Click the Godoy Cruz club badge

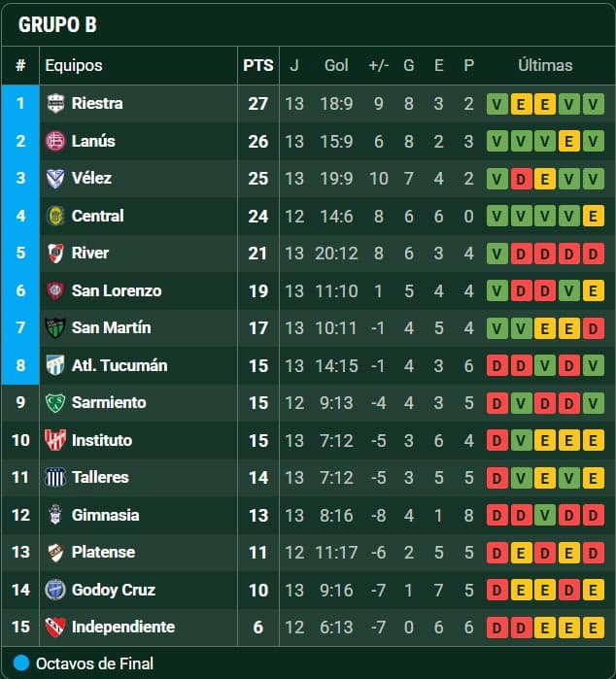tap(55, 590)
